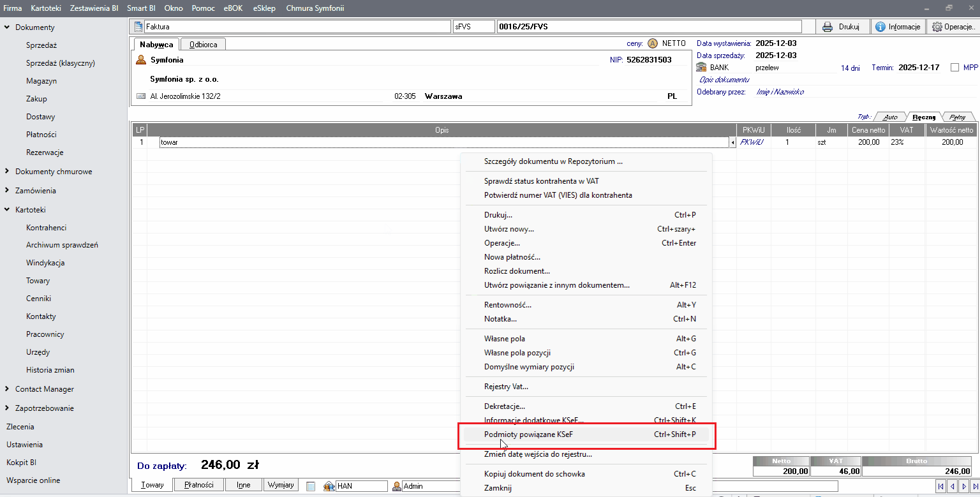Click the 14 dni payment term link
Screen dimensions: 980x497
click(851, 68)
